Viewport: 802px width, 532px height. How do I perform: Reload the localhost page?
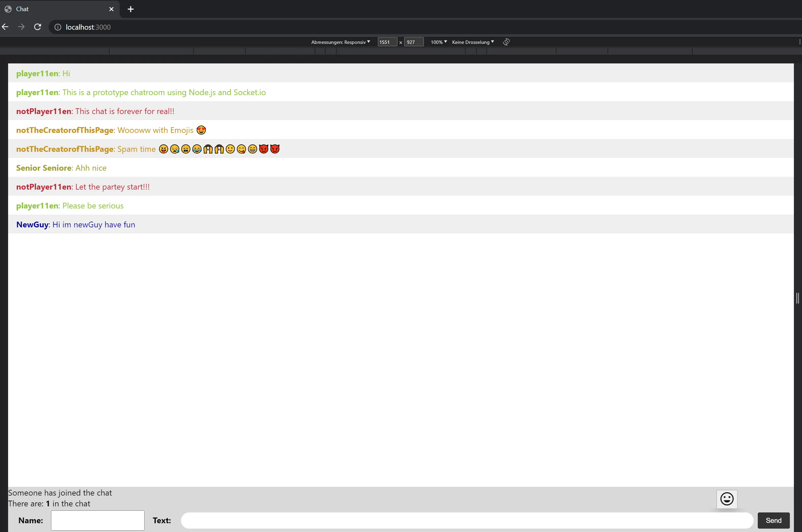click(38, 27)
